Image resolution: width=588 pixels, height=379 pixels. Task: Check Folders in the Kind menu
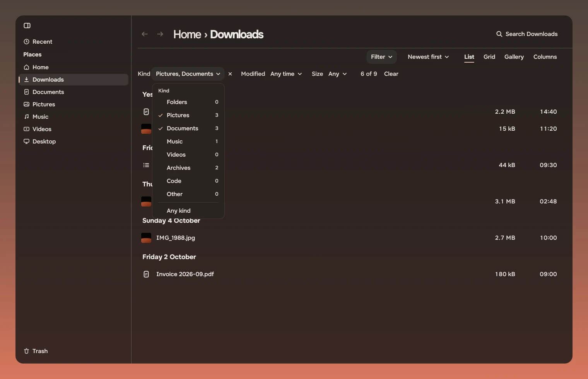[x=188, y=102]
